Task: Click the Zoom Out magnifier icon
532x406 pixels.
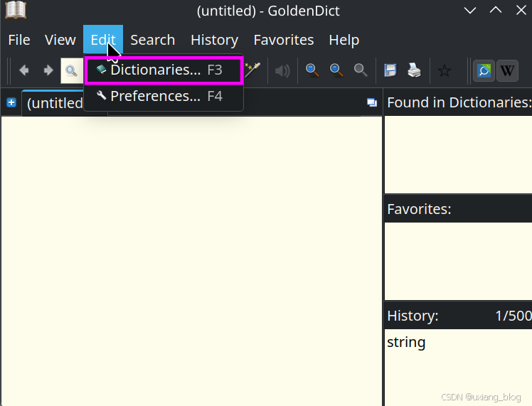Action: (336, 70)
